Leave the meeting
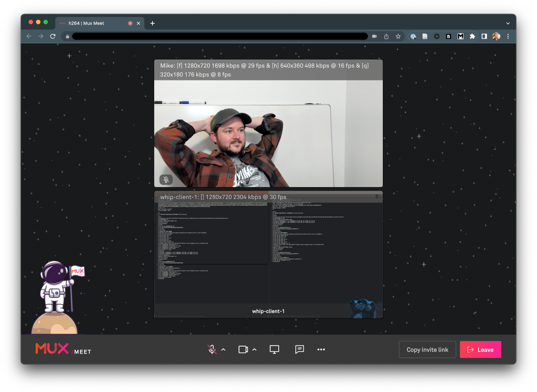The image size is (537, 392). 480,349
